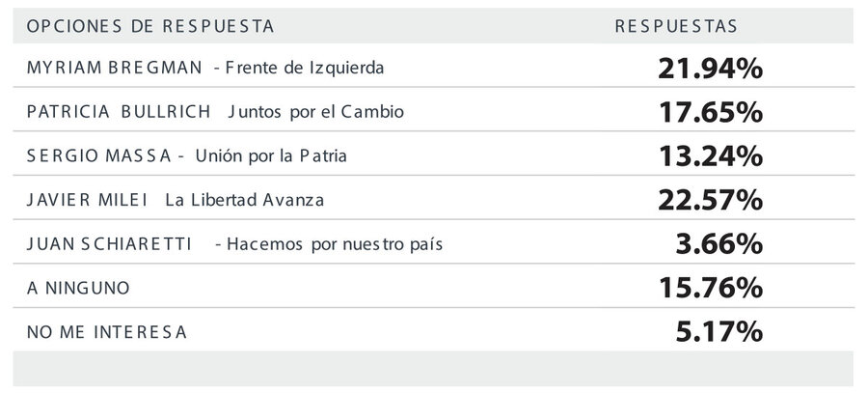Viewport: 868px width, 393px height.
Task: Click the 17.65% response value
Action: pyautogui.click(x=710, y=113)
